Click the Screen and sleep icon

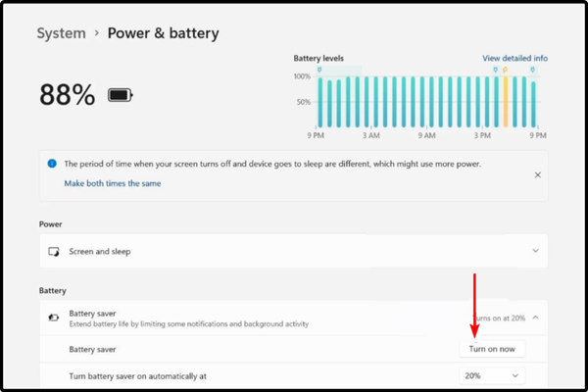(x=54, y=252)
